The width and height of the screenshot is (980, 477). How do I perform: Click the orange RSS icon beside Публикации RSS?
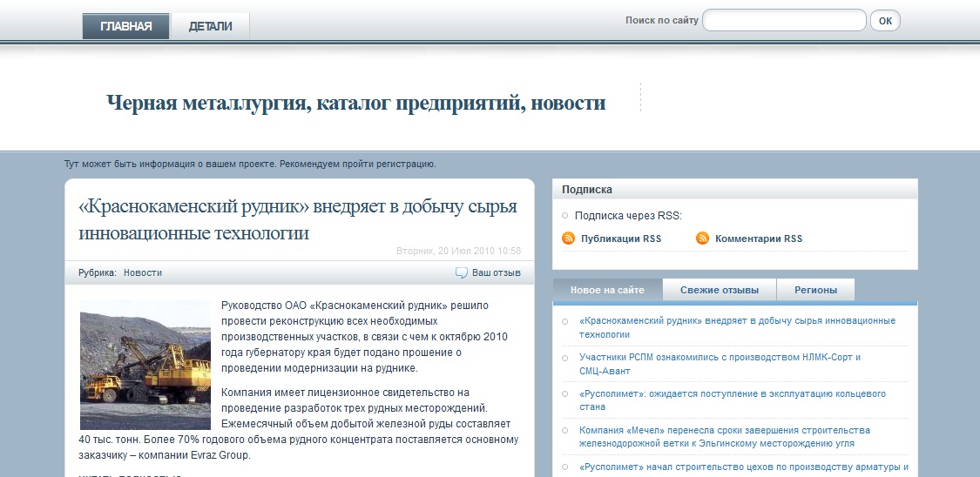[568, 238]
